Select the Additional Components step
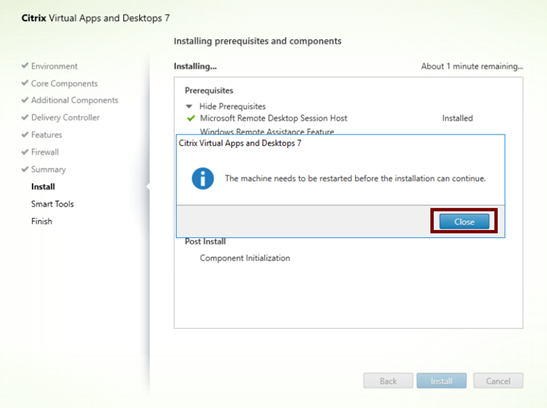Screen dimensions: 547x408 (75, 100)
